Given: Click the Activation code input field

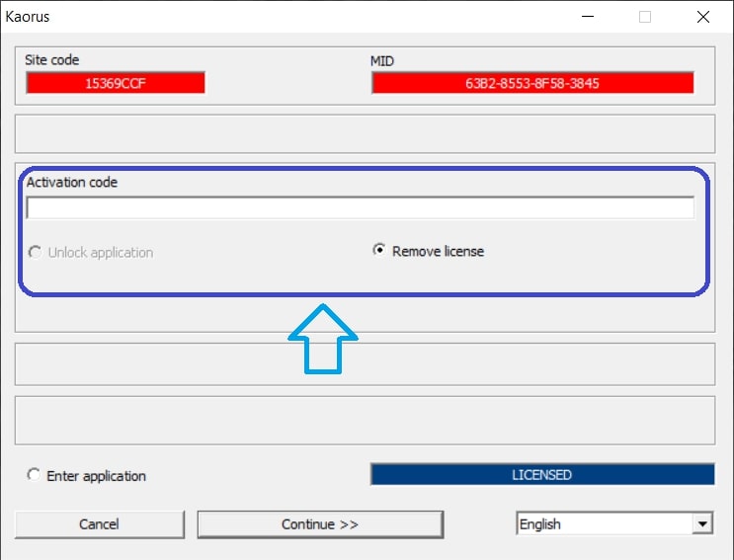Looking at the screenshot, I should point(360,207).
